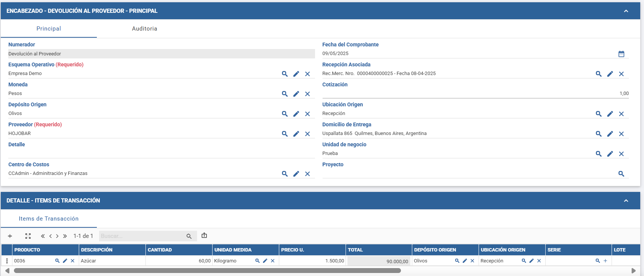Search Depósito Origen in grid row Olivos
This screenshot has width=644, height=276.
pos(457,261)
